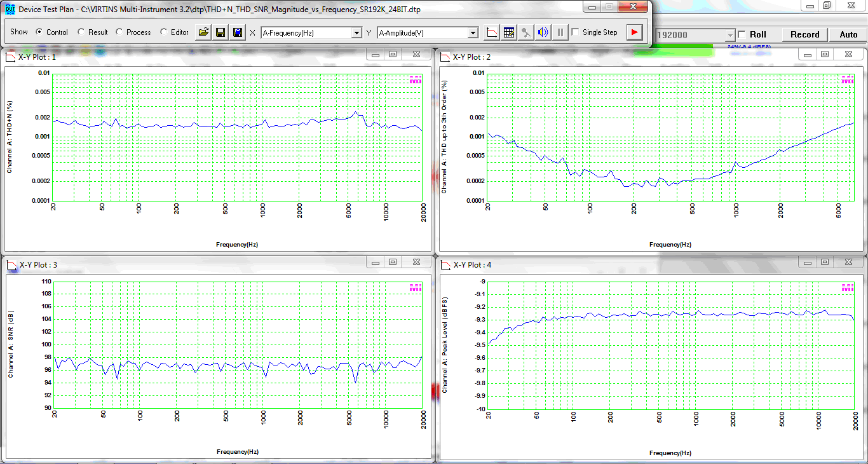Create a new X-Y plot window

pyautogui.click(x=492, y=32)
